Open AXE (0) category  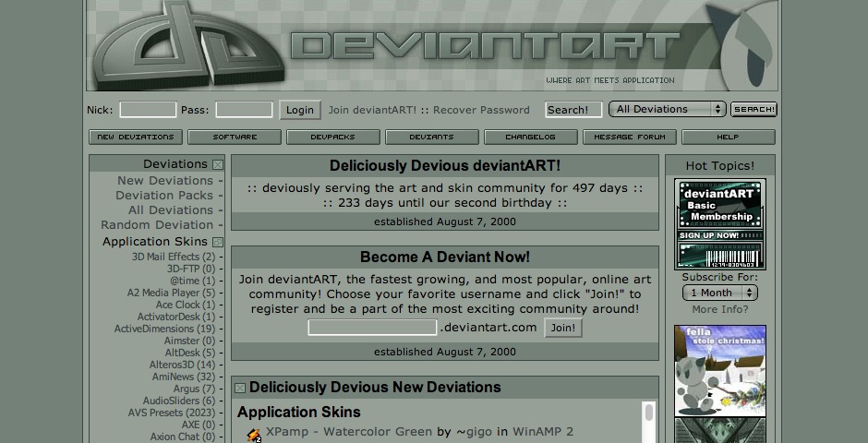point(199,425)
